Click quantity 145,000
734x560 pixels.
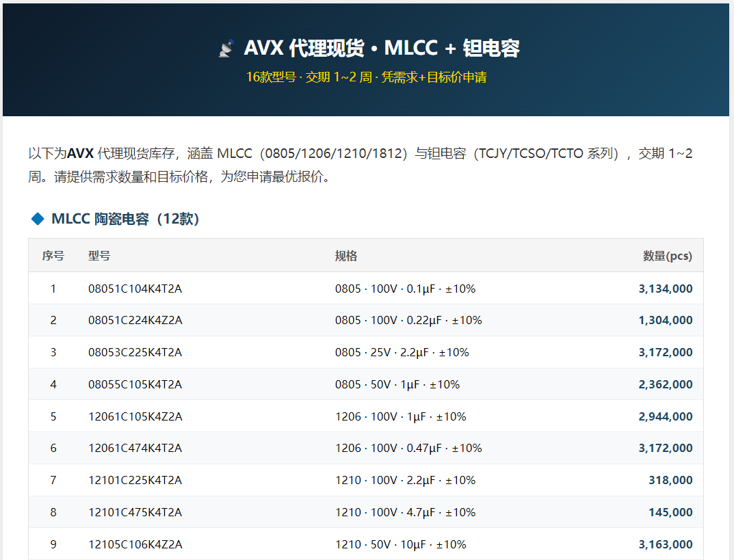point(670,512)
